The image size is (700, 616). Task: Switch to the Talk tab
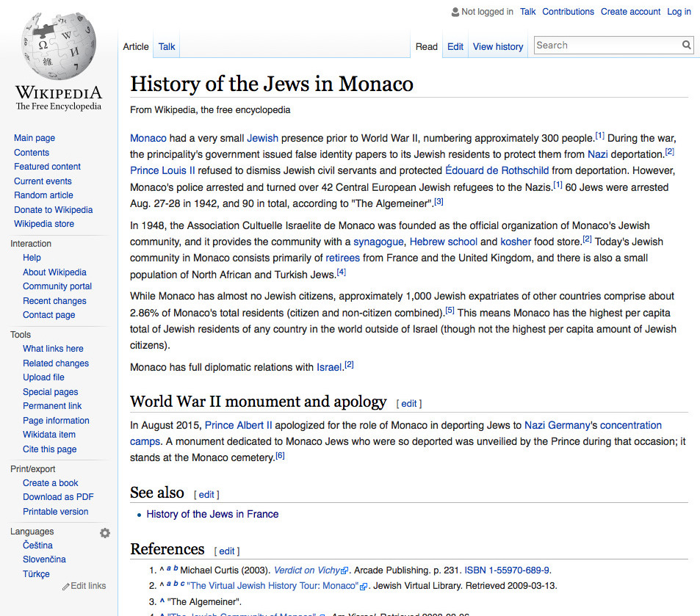tap(166, 46)
